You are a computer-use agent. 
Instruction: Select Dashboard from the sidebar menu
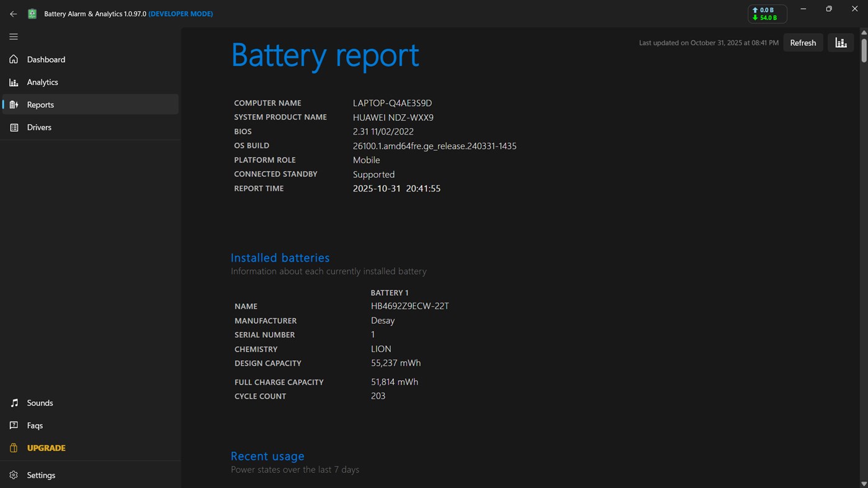click(45, 59)
